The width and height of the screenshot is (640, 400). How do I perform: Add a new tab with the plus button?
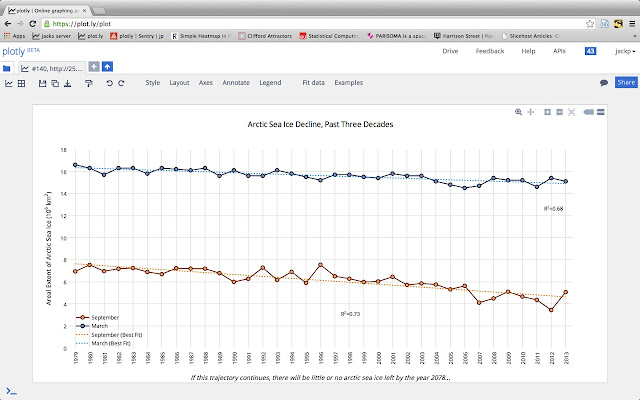pos(94,67)
